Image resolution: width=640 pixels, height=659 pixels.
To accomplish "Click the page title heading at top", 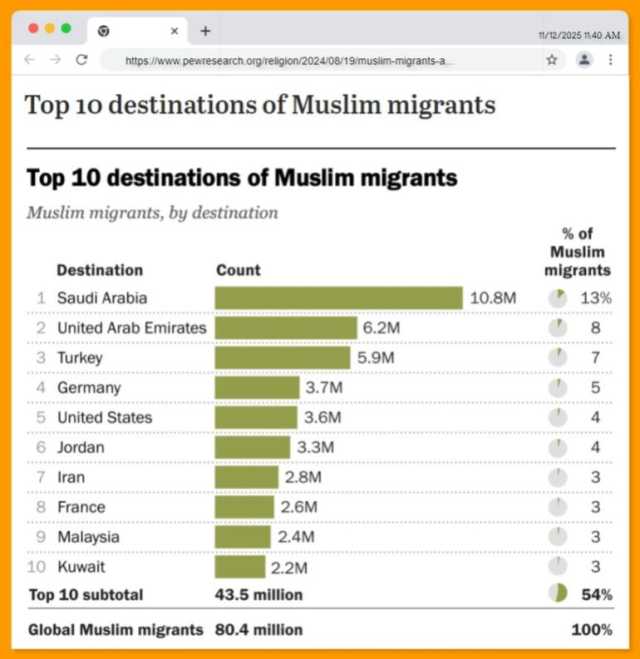I will coord(260,105).
